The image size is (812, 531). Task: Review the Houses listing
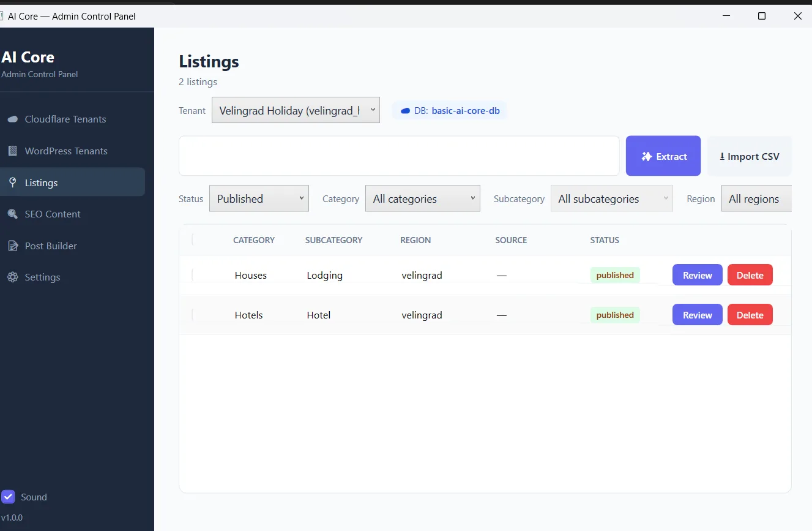pyautogui.click(x=697, y=275)
